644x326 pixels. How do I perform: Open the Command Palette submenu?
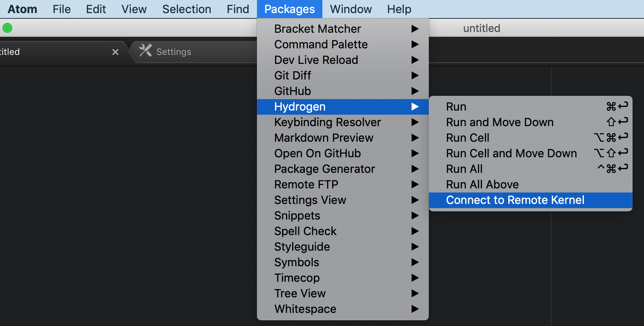coord(321,44)
